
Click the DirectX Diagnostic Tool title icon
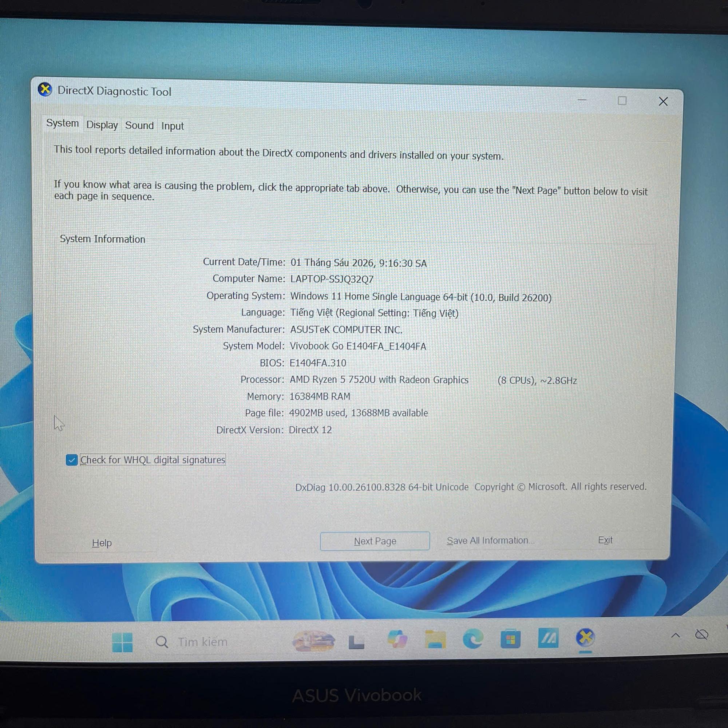pyautogui.click(x=45, y=90)
